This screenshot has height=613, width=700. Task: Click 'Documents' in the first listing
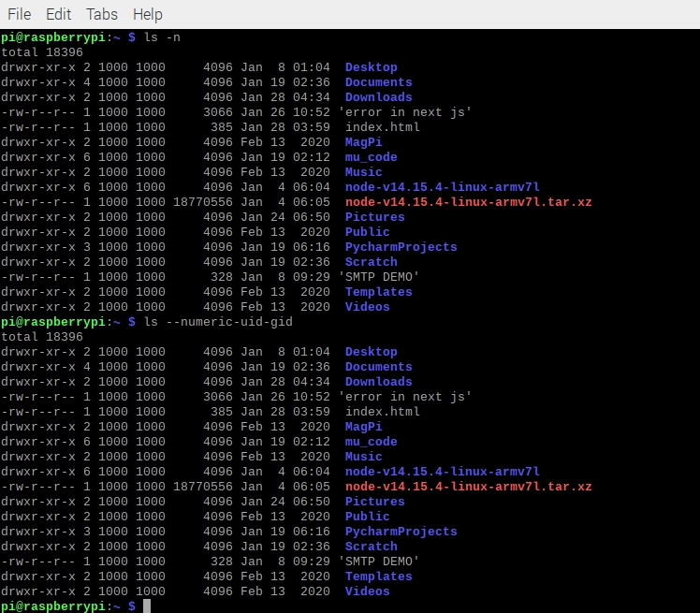coord(379,82)
